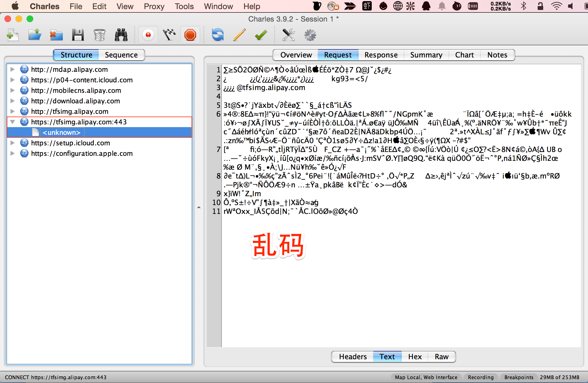
Task: Open the Tools menu
Action: pyautogui.click(x=184, y=6)
